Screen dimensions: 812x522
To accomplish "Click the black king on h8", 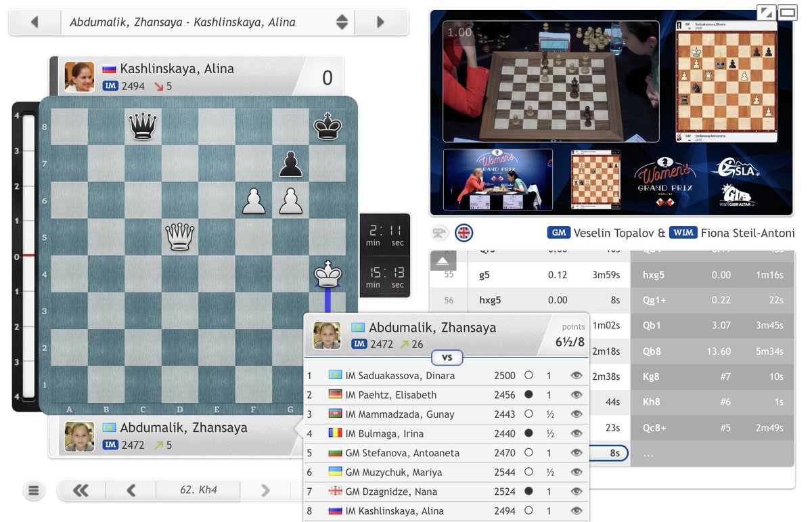I will coord(327,126).
